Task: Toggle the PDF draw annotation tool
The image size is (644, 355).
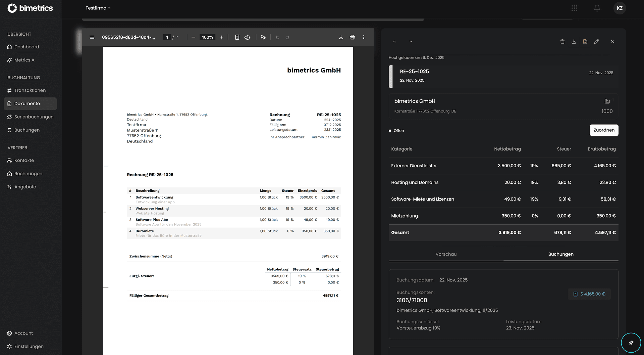Action: (x=263, y=37)
